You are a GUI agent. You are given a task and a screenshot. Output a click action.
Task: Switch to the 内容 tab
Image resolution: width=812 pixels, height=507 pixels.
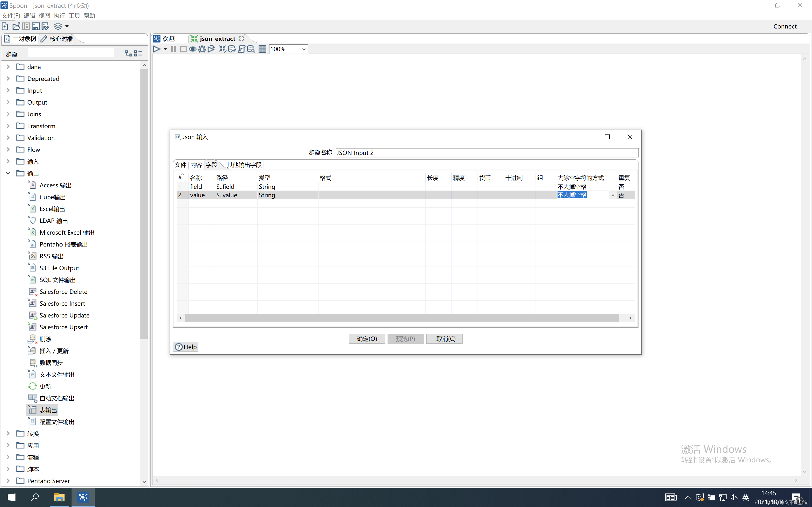(196, 165)
